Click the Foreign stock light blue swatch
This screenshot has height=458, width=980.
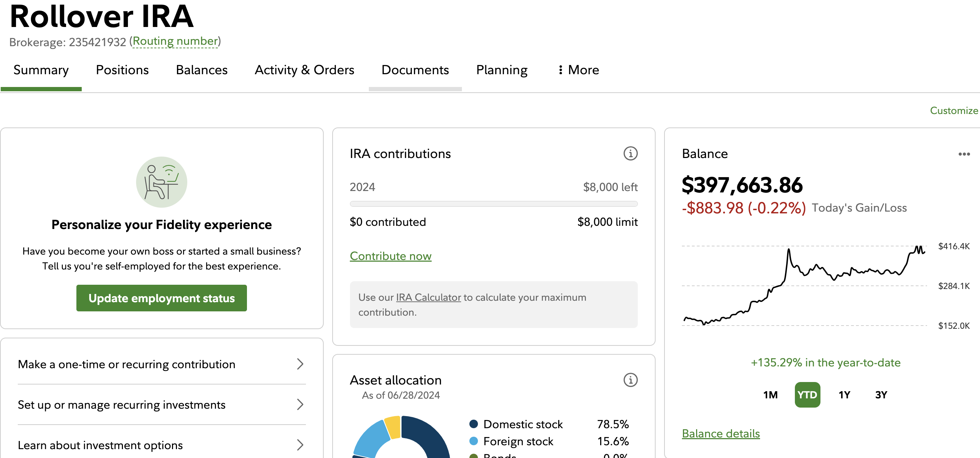coord(474,441)
